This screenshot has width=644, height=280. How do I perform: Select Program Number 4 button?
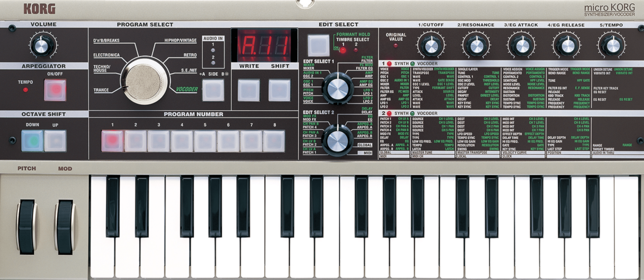tap(182, 141)
